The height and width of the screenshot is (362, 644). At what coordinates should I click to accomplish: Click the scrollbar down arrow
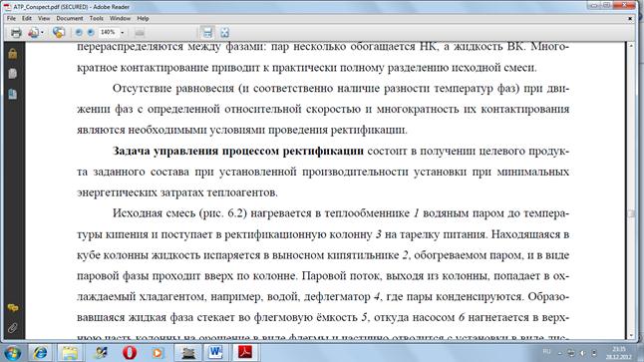pos(631,336)
